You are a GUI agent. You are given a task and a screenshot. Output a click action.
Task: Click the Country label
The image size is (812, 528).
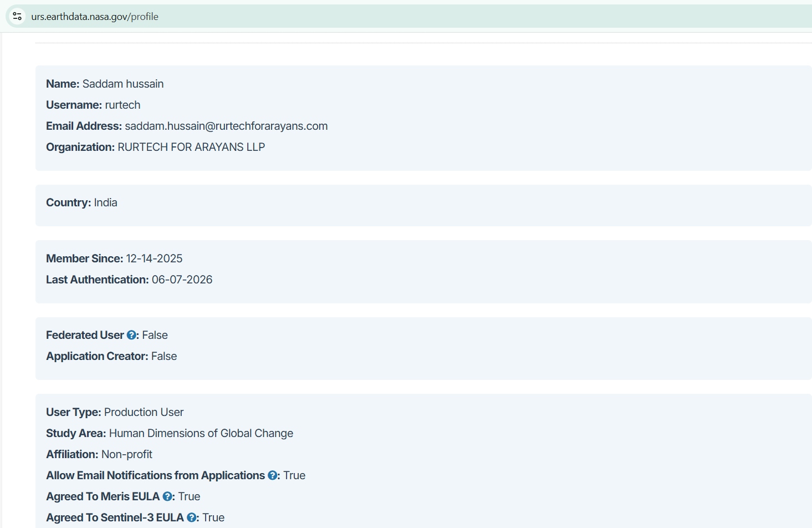[68, 202]
